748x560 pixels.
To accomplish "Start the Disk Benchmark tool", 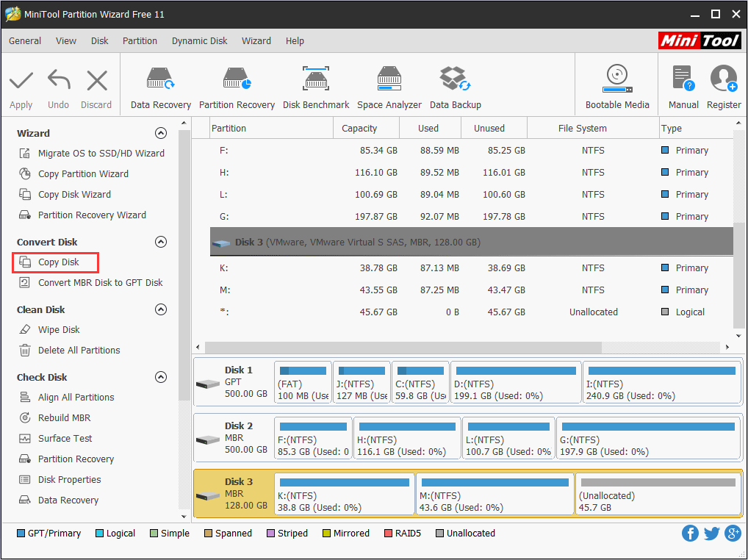I will (316, 85).
